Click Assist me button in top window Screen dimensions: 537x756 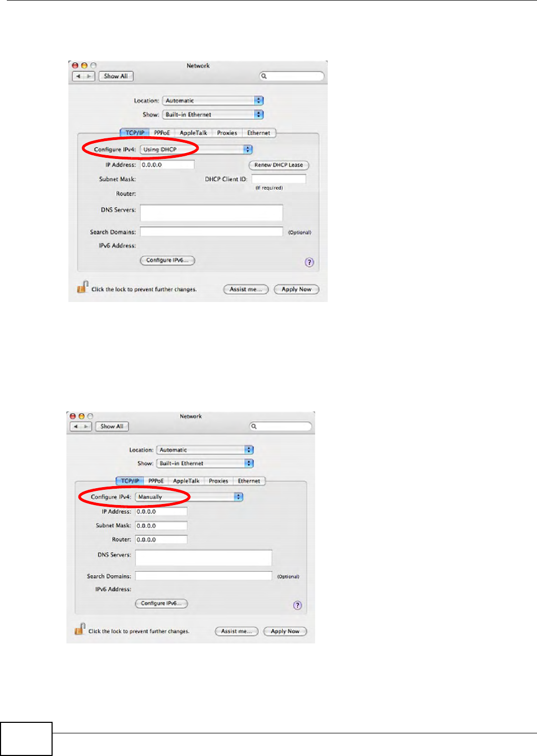[x=246, y=289]
